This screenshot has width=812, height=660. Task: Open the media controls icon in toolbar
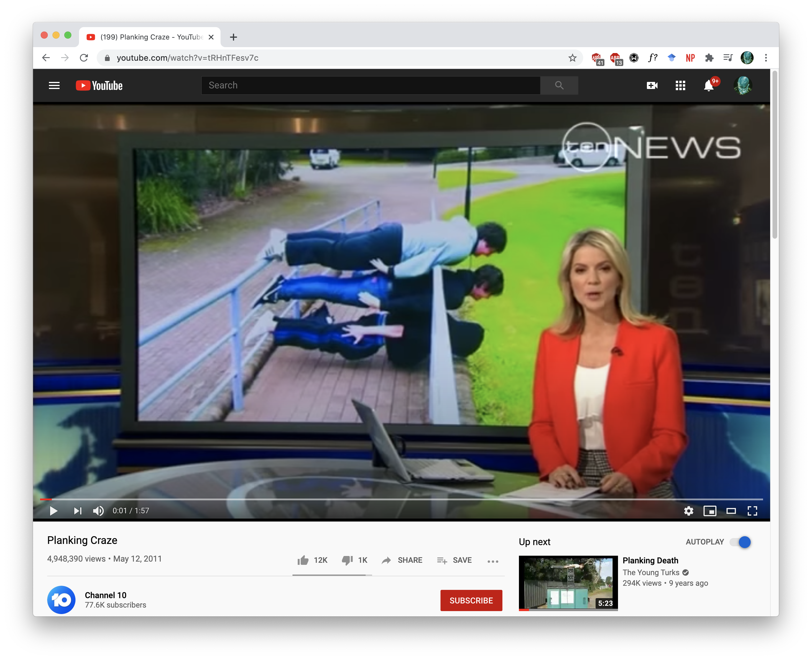coord(728,58)
